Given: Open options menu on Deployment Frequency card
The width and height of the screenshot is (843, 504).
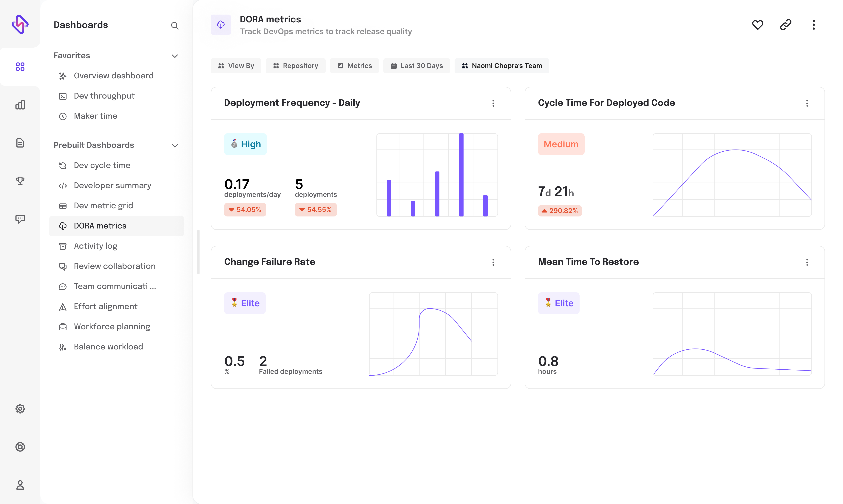Looking at the screenshot, I should tap(493, 103).
